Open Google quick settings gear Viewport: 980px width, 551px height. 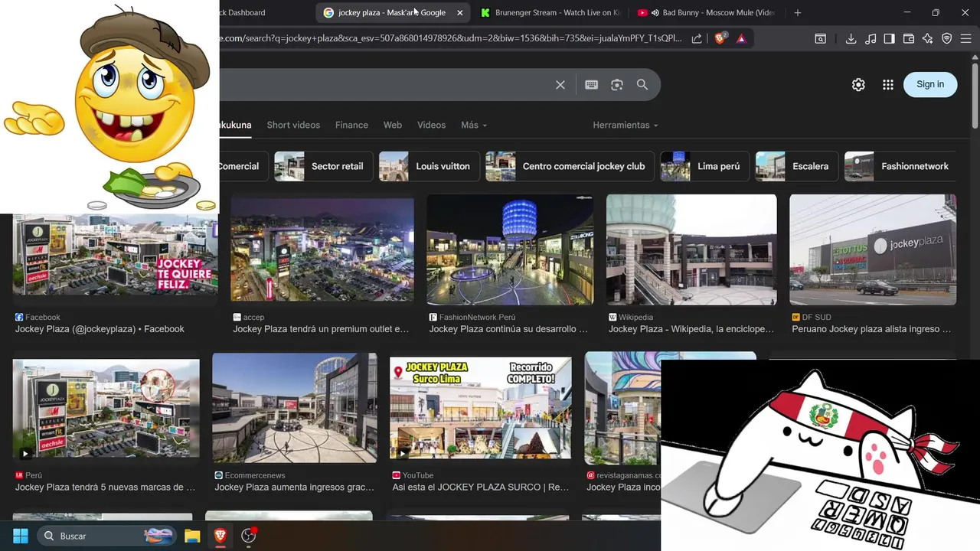tap(858, 85)
